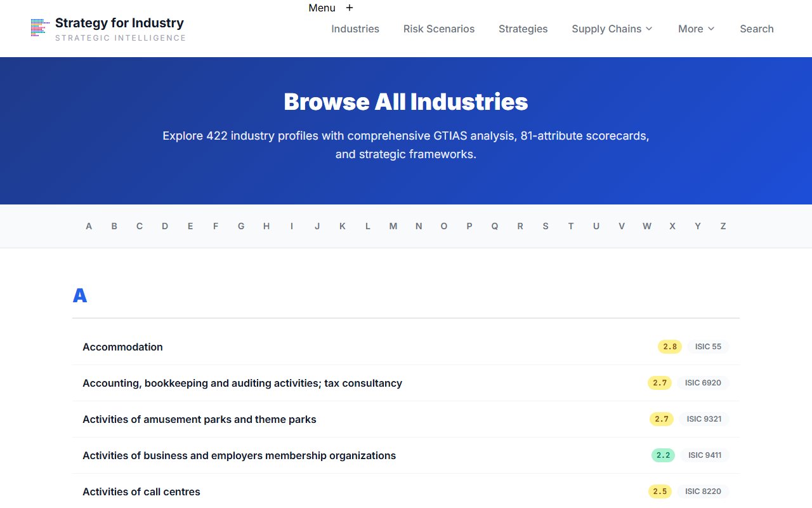Screen dimensions: 812x508
Task: Click the Strategy for Industry logo icon
Action: coord(39,28)
